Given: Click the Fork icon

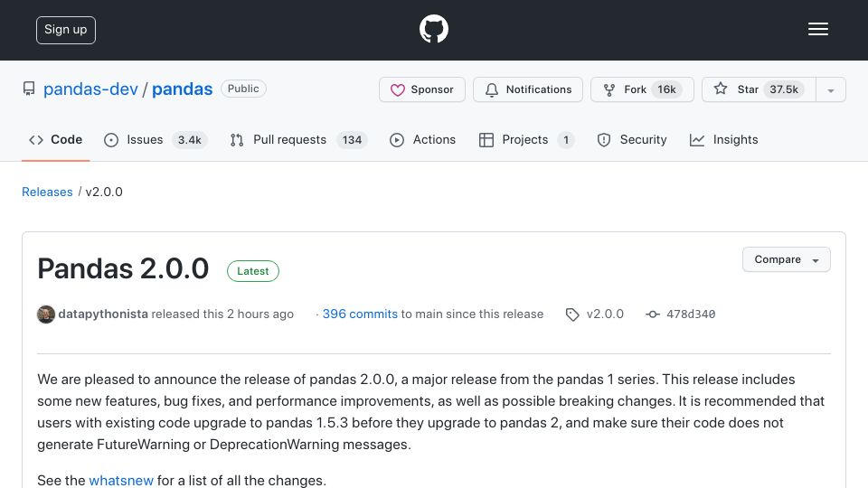Looking at the screenshot, I should tap(609, 90).
